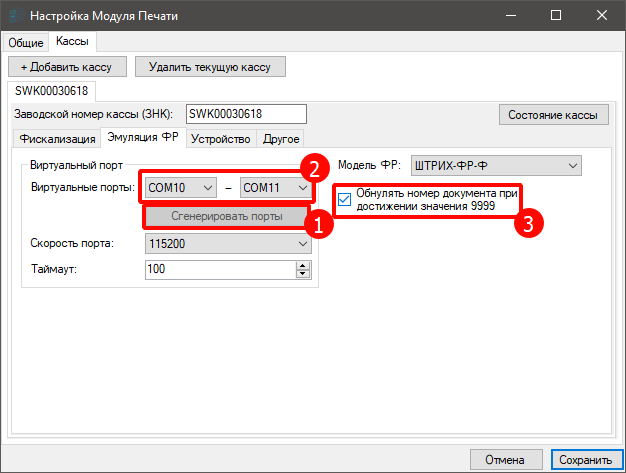Click Отмена to cancel changes
626x473 pixels.
coord(505,460)
